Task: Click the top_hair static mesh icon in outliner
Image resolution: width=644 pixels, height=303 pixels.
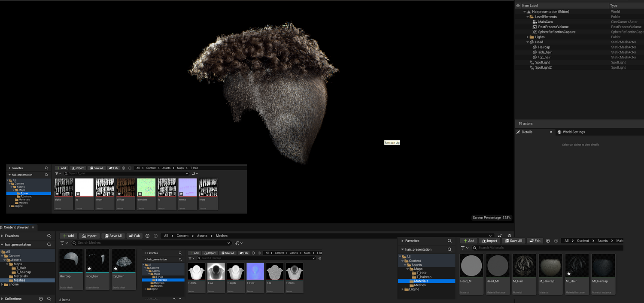Action: tap(535, 58)
